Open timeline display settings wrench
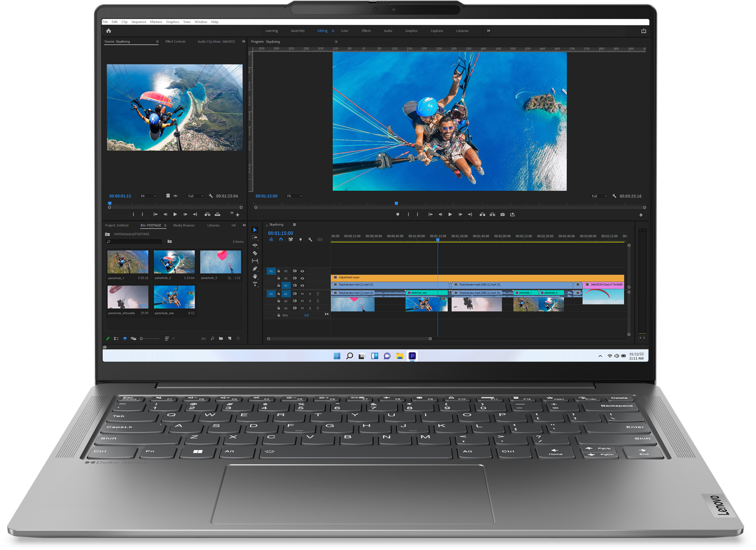This screenshot has height=550, width=756. click(310, 240)
